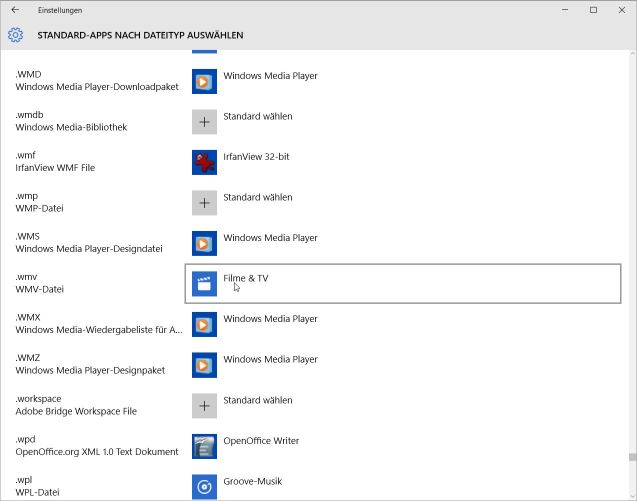The height and width of the screenshot is (501, 637).
Task: Click the '.WMS' extension text
Action: tap(28, 236)
